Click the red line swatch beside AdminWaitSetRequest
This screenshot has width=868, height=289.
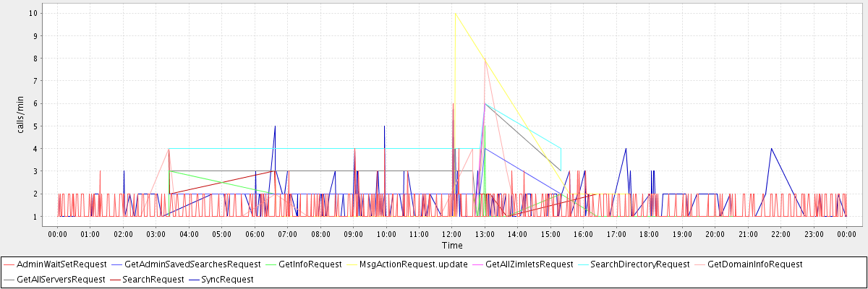9,264
